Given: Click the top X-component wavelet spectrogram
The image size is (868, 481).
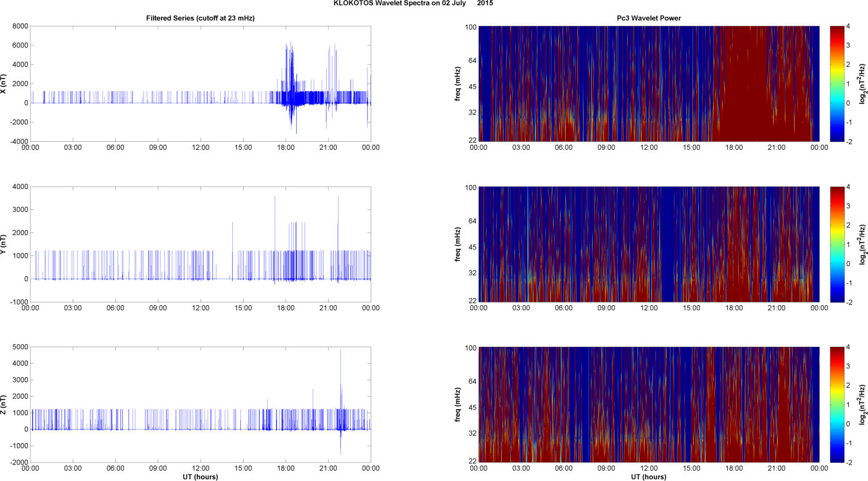Looking at the screenshot, I should tap(648, 84).
